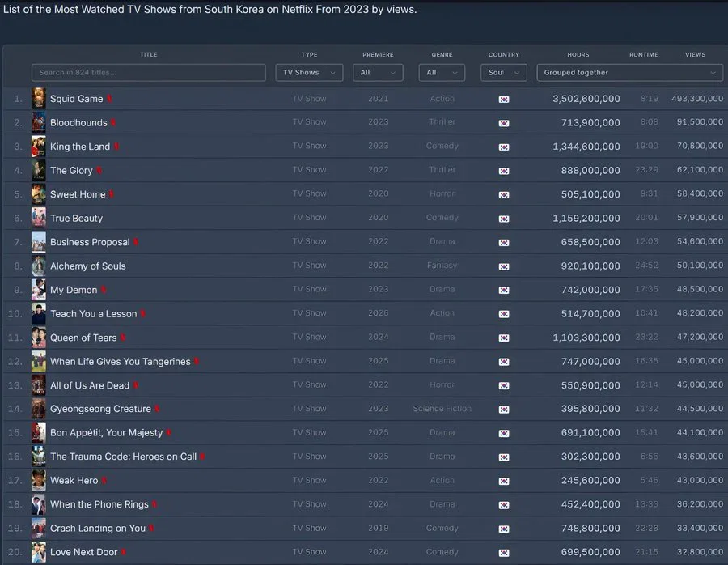728x565 pixels.
Task: Click the Crash Landing on You poster thumbnail
Action: coord(39,529)
